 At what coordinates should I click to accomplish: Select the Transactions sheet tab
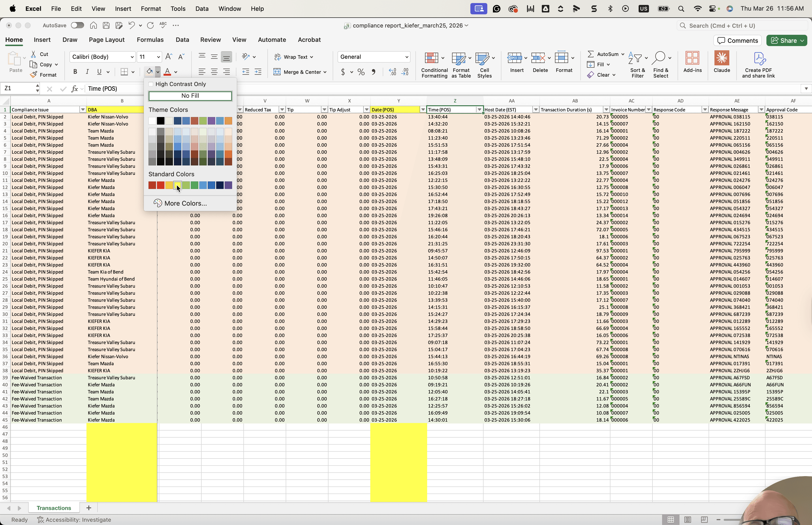pos(54,508)
